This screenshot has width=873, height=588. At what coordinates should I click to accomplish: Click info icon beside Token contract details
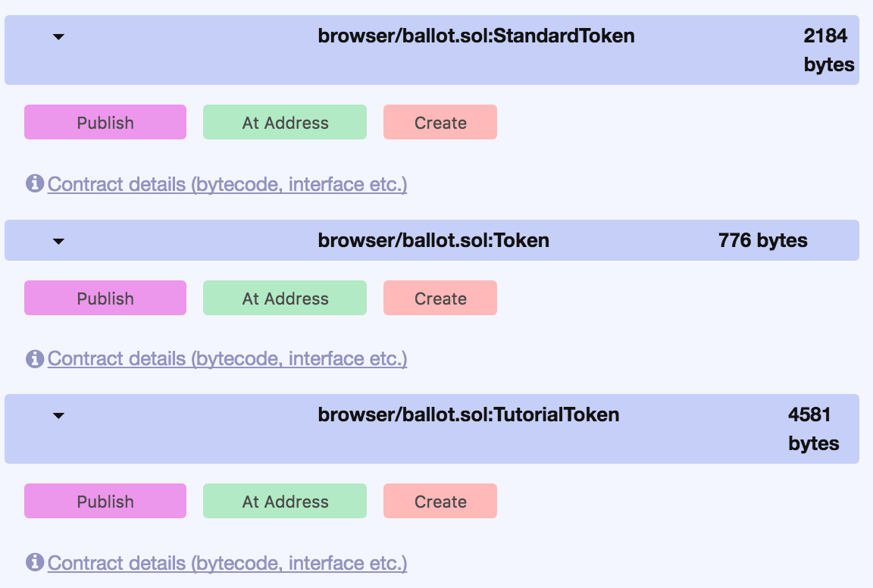[35, 358]
